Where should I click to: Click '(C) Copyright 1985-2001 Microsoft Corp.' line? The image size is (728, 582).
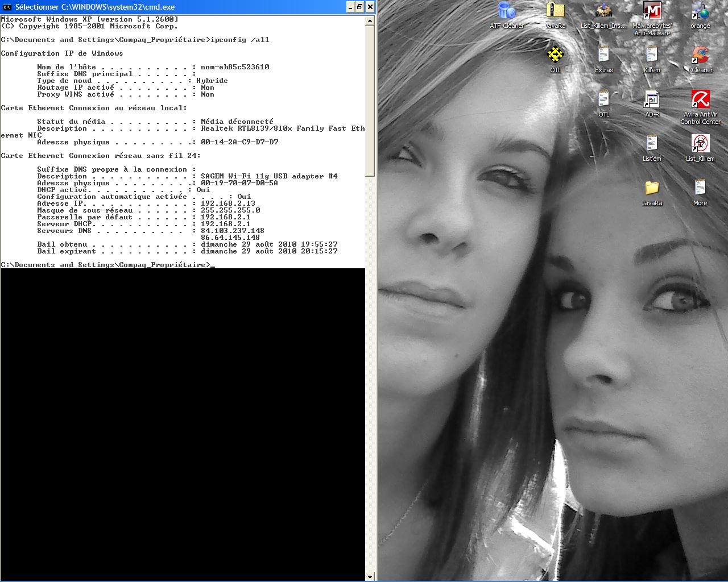(89, 26)
